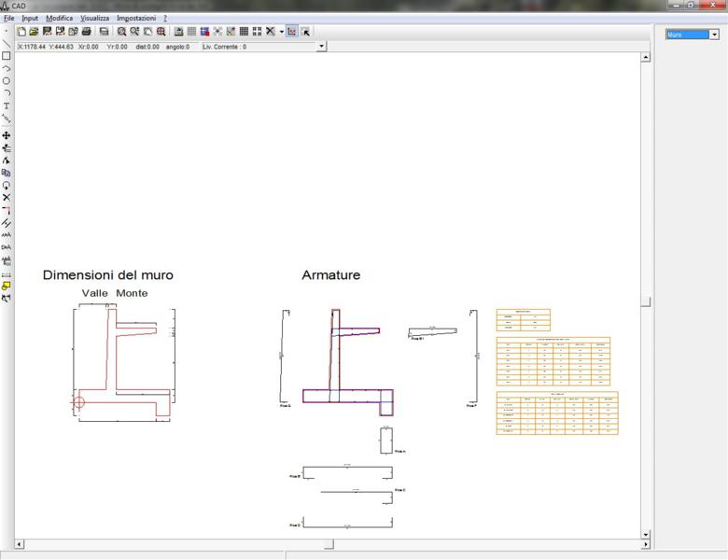This screenshot has height=560, width=728.
Task: Toggle the grid display toolbar button
Action: tap(191, 31)
